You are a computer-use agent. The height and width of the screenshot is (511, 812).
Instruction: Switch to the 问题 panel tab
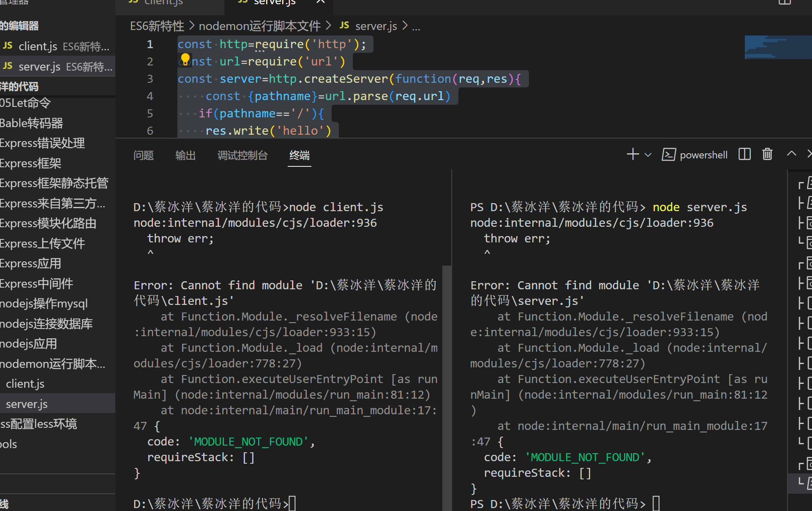click(144, 155)
